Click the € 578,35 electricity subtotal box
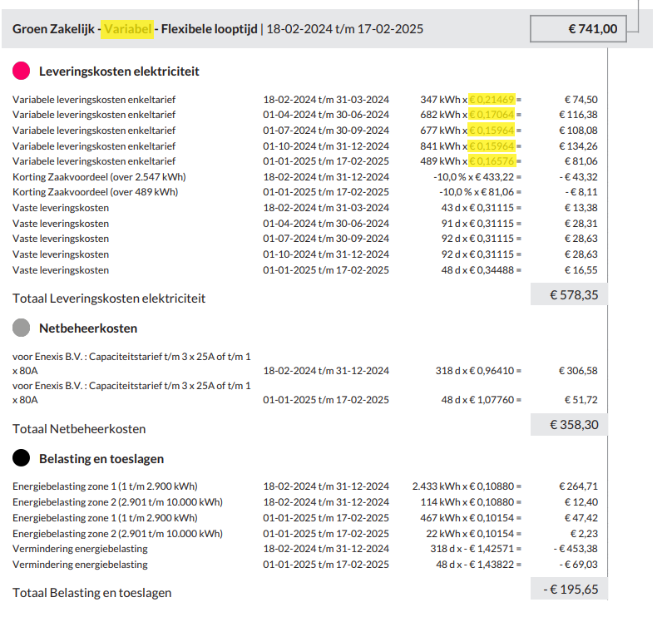The height and width of the screenshot is (617, 672). click(570, 294)
